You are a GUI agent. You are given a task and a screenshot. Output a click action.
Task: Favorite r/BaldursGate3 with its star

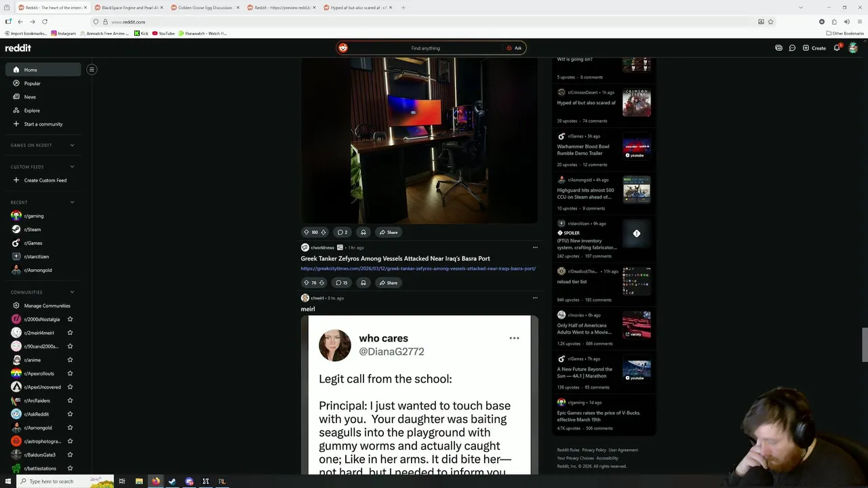70,455
